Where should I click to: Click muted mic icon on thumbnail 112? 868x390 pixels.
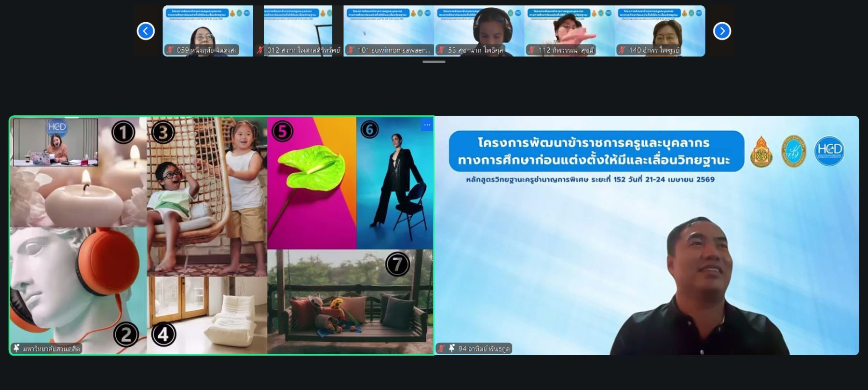click(x=531, y=50)
